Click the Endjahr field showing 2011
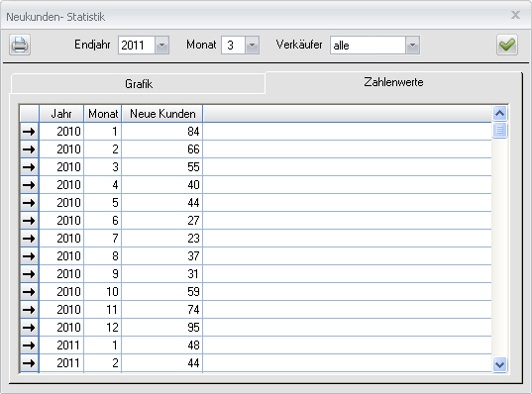 (137, 46)
